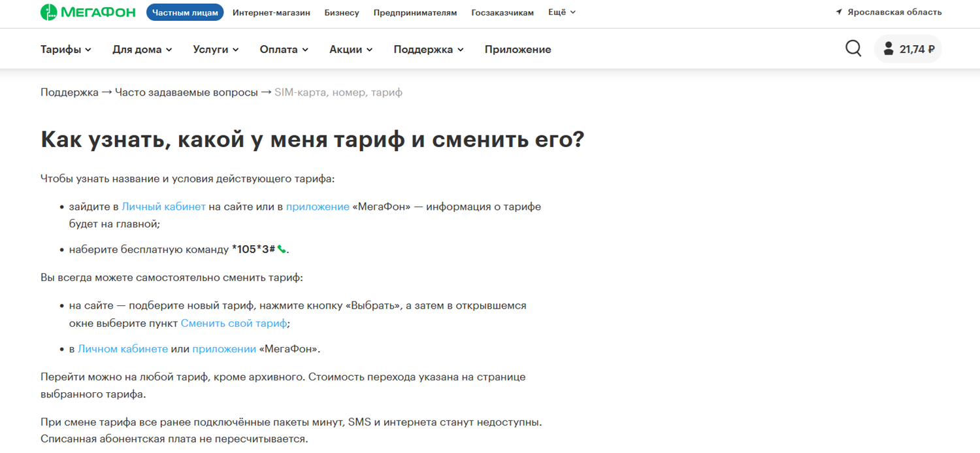The image size is (980, 453).
Task: Open the Интернет-магазин tab
Action: [271, 12]
